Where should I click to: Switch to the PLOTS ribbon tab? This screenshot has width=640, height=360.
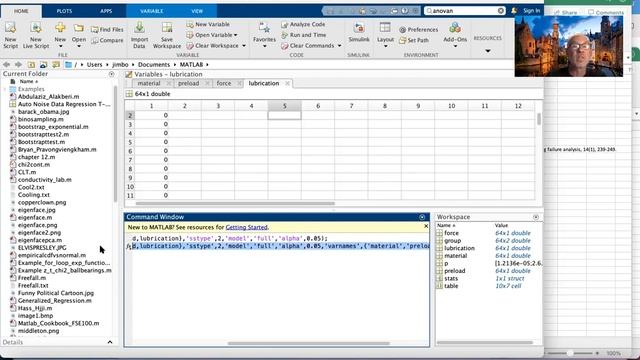[x=64, y=11]
